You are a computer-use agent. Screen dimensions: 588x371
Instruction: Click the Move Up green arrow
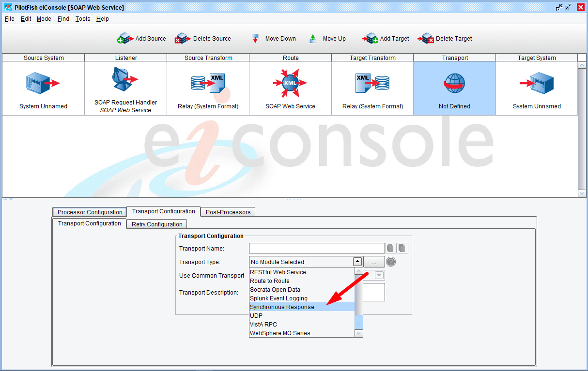(x=313, y=39)
